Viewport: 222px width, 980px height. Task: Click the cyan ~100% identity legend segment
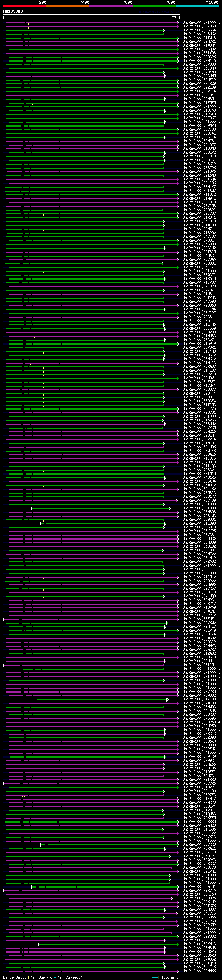[x=197, y=6]
